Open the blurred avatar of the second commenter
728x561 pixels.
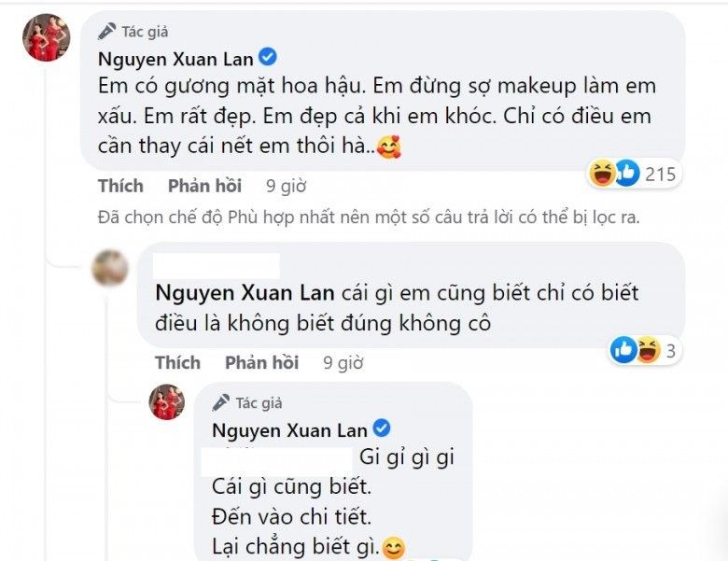click(110, 268)
